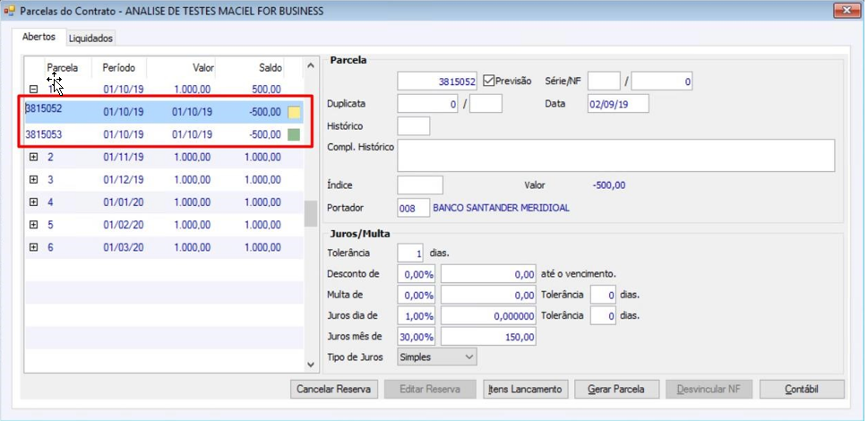Click the Desconto de percentage field
The image size is (868, 421).
(417, 274)
